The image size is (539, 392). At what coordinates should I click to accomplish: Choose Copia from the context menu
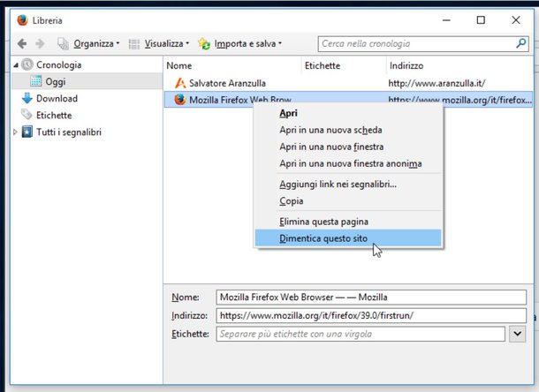(348, 201)
